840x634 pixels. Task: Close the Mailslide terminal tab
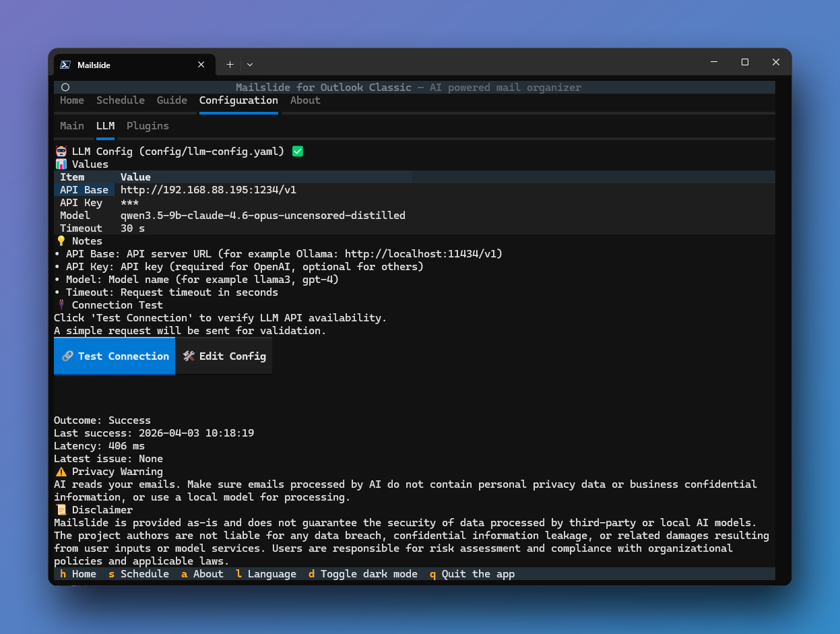[x=201, y=65]
